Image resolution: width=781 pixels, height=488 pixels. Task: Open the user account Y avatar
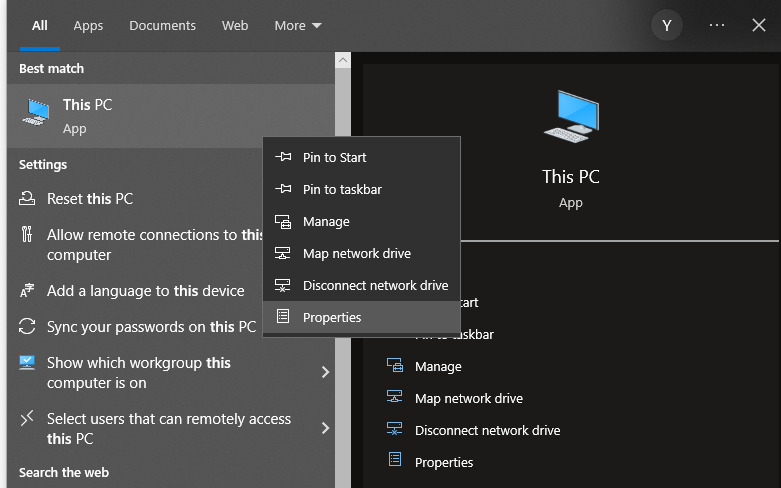click(667, 26)
